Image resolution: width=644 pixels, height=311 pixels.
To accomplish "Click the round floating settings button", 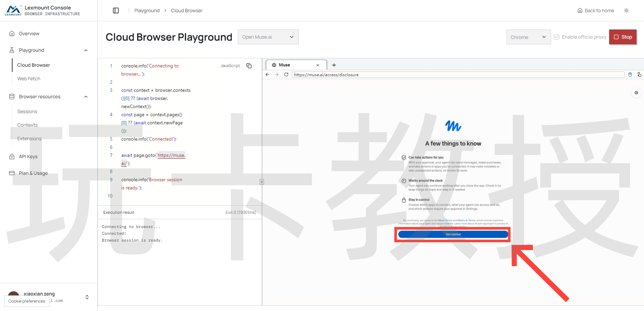I will point(636,92).
